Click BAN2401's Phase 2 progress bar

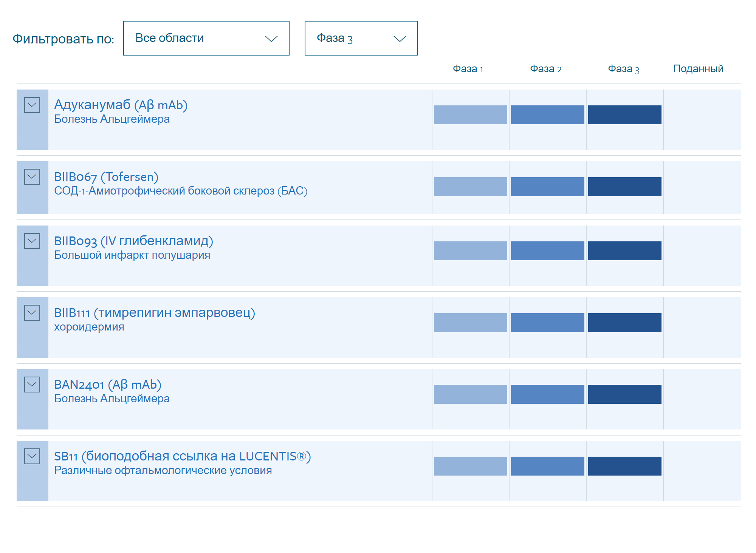point(548,394)
